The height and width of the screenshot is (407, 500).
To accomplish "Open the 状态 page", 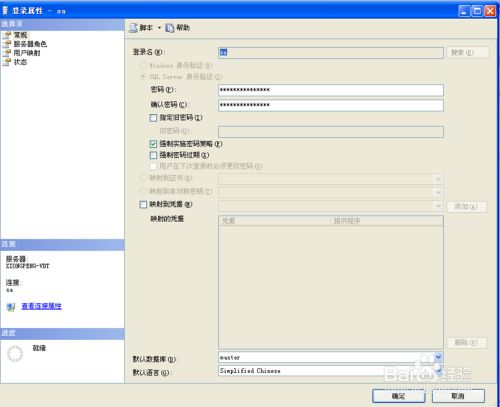I will (20, 62).
